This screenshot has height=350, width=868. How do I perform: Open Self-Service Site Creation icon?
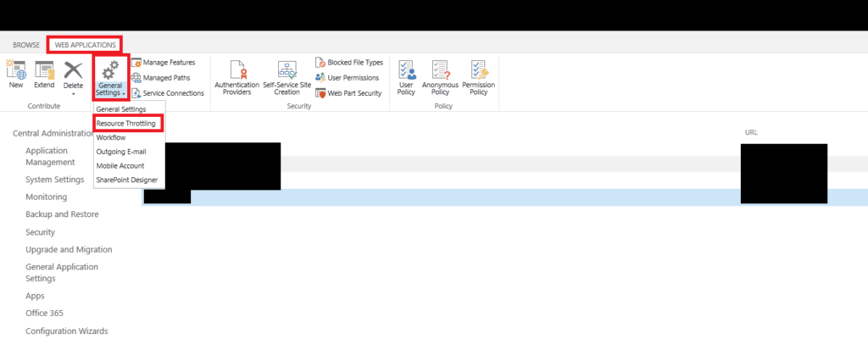[x=287, y=69]
